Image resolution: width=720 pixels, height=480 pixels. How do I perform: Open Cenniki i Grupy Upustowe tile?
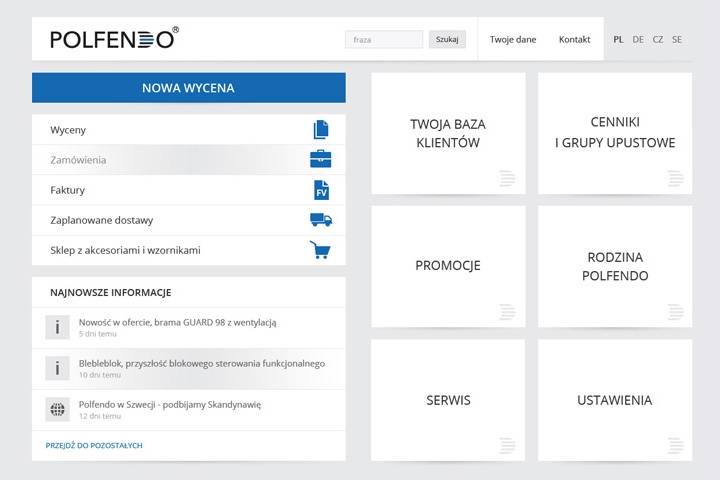(615, 133)
